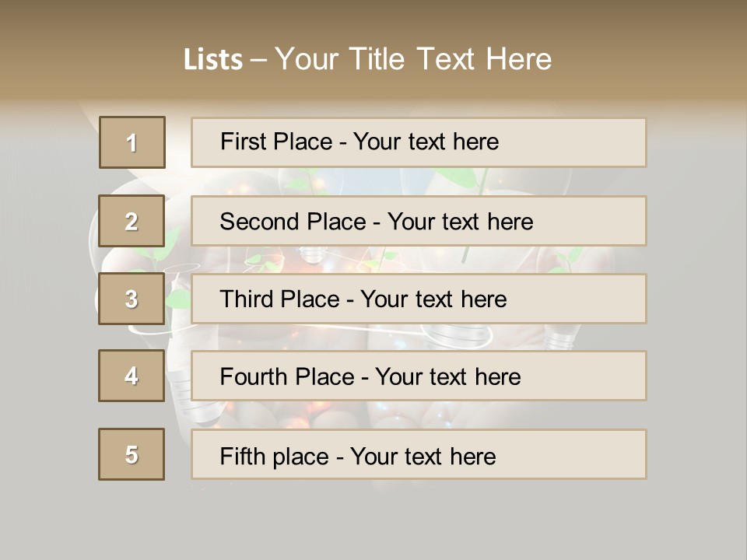
Task: Click the number 3 box
Action: coord(132,299)
